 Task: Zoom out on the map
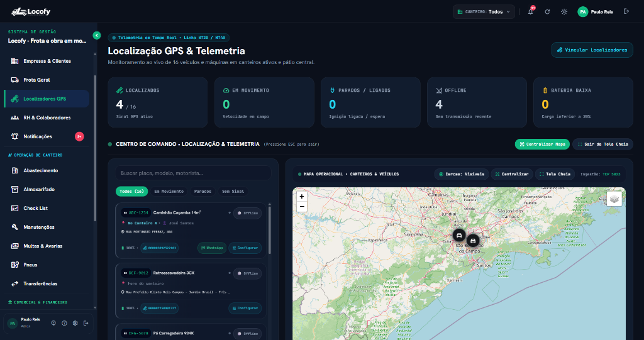(301, 207)
